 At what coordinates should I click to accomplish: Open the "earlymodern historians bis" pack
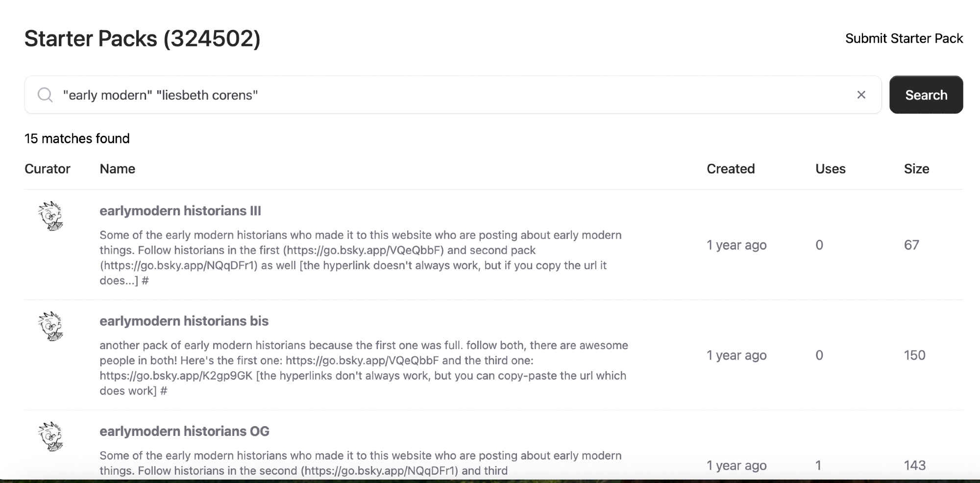[184, 321]
